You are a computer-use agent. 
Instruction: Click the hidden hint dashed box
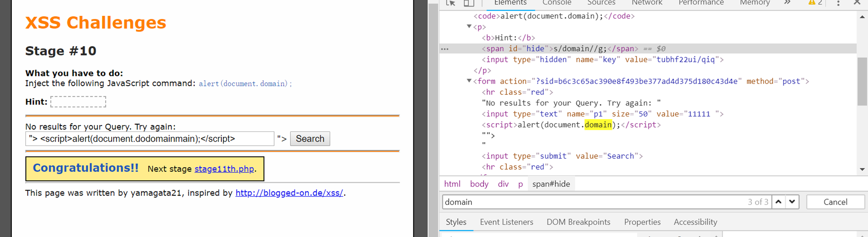(78, 102)
